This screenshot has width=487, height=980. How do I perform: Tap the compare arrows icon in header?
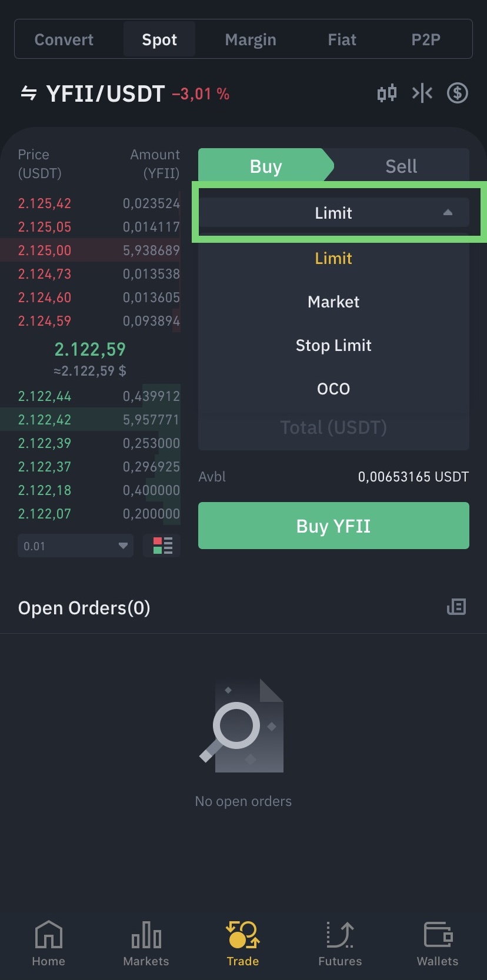point(422,93)
